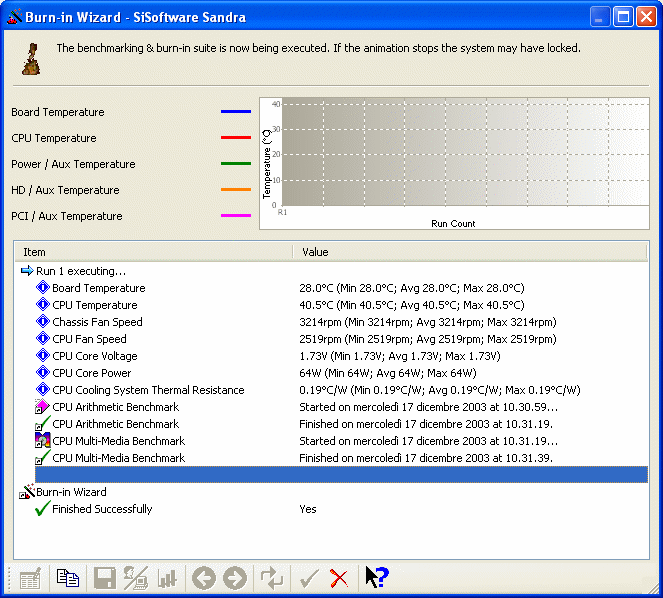Viewport: 663px width, 598px height.
Task: Click the checkmark icon of finished CPU Multi-Media Benchmark
Action: [x=42, y=457]
